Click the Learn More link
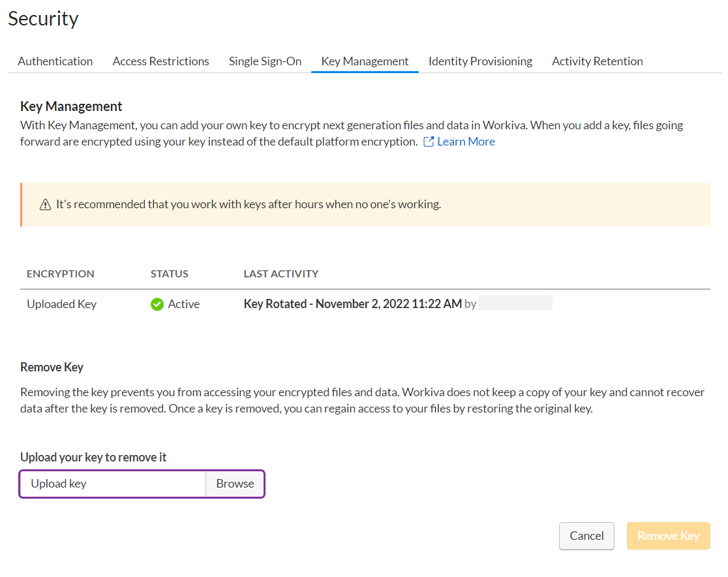 coord(466,142)
